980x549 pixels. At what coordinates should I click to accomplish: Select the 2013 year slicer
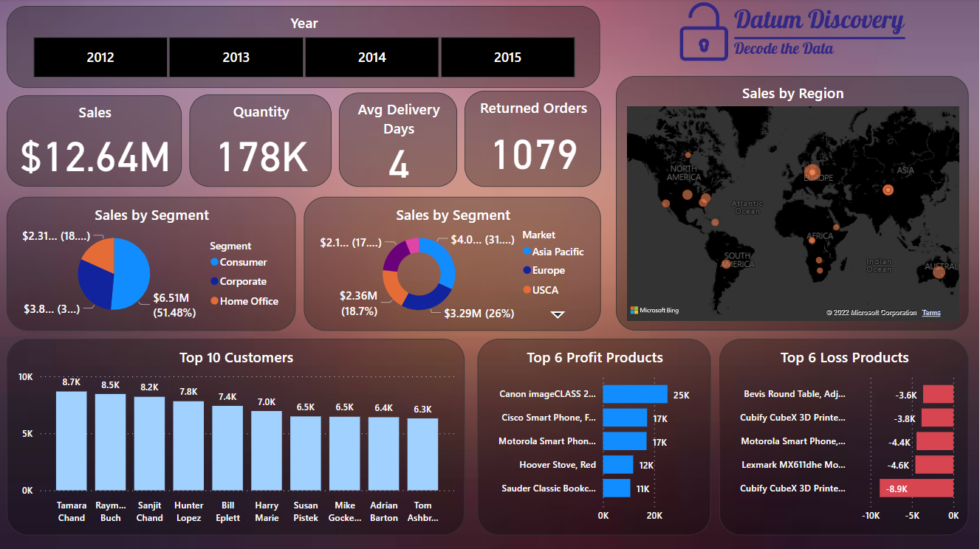coord(236,58)
